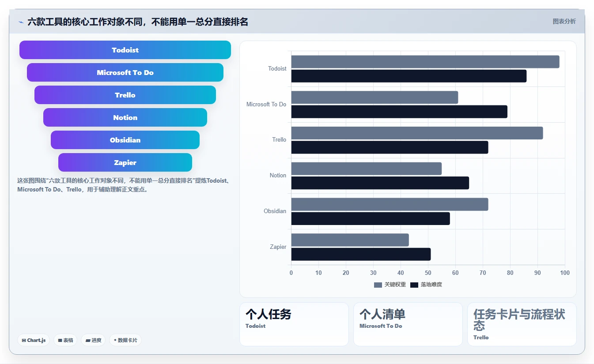Viewport: 594px width, 364px height.
Task: Select the Notion funnel bar
Action: click(125, 117)
